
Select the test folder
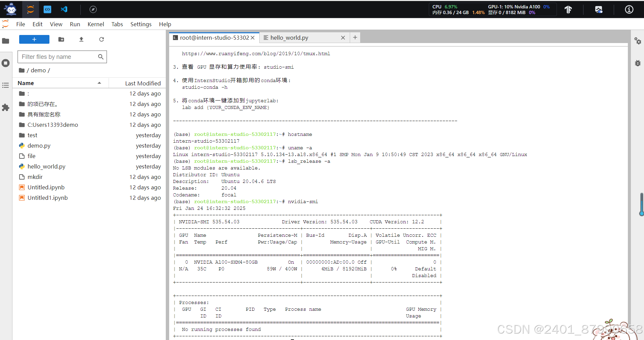(89, 135)
